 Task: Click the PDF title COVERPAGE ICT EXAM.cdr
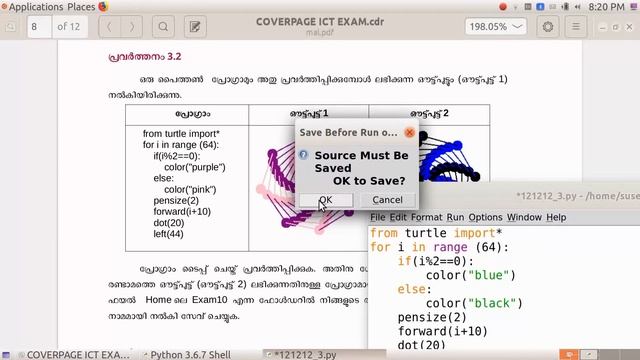point(320,22)
